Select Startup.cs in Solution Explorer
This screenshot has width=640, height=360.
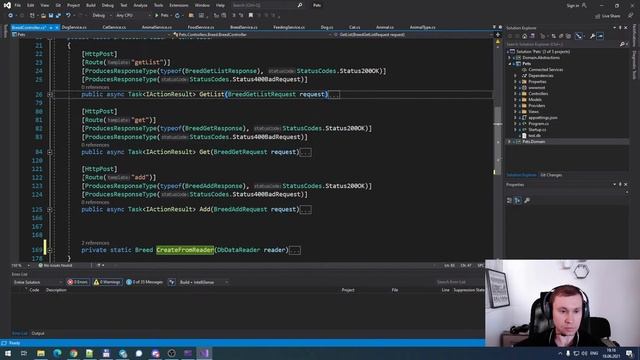click(x=537, y=129)
